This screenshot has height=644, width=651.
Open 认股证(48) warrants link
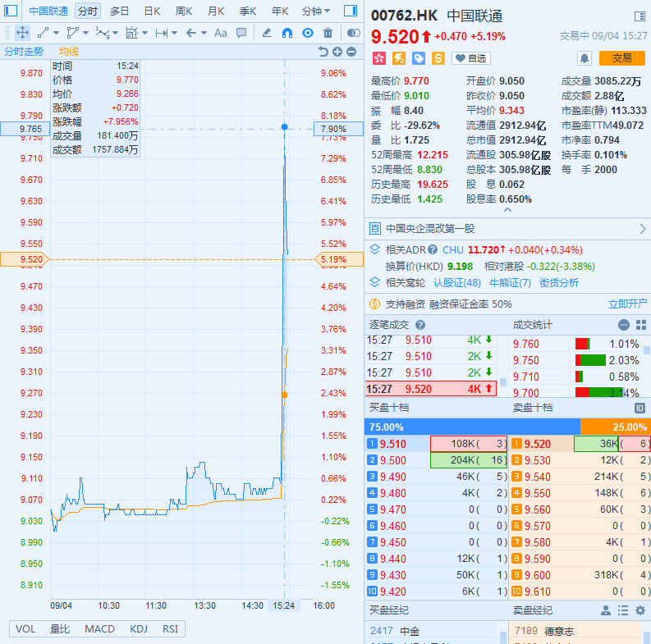click(457, 283)
